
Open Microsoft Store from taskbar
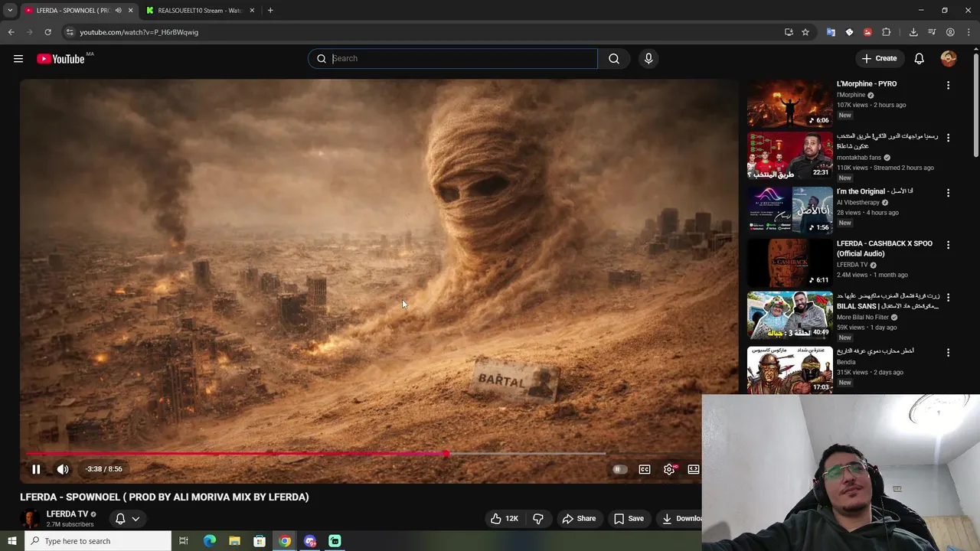(260, 541)
